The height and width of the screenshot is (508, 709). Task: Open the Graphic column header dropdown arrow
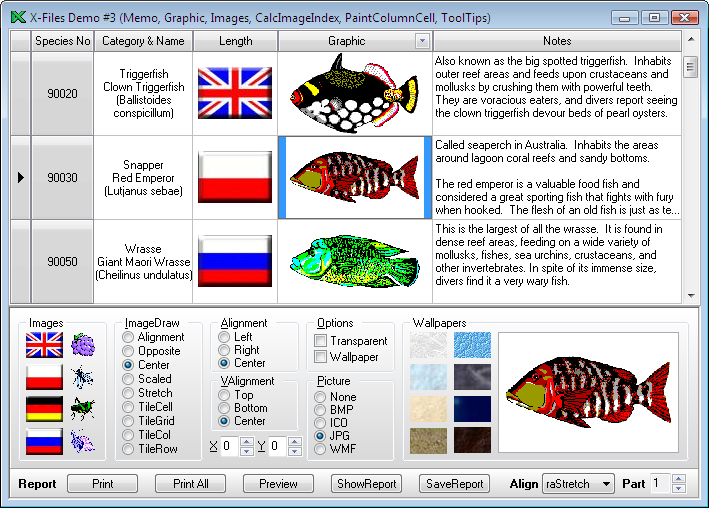422,41
